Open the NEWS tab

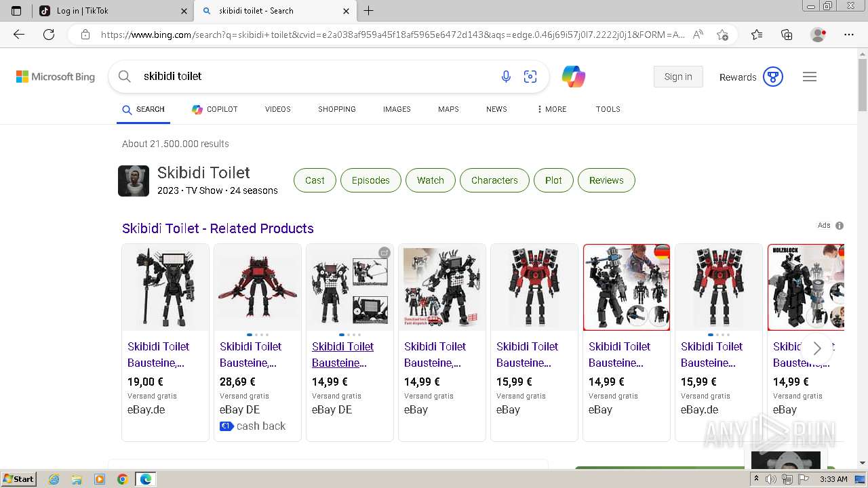(x=496, y=109)
